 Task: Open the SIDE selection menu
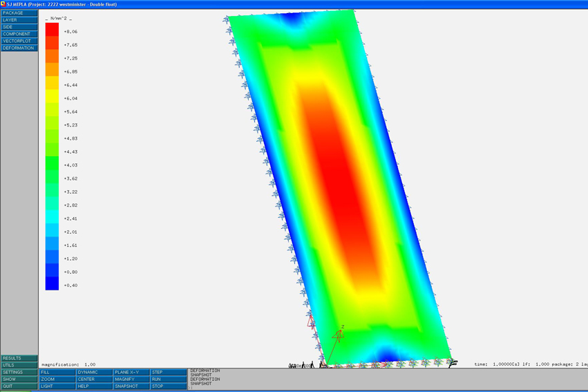point(19,27)
